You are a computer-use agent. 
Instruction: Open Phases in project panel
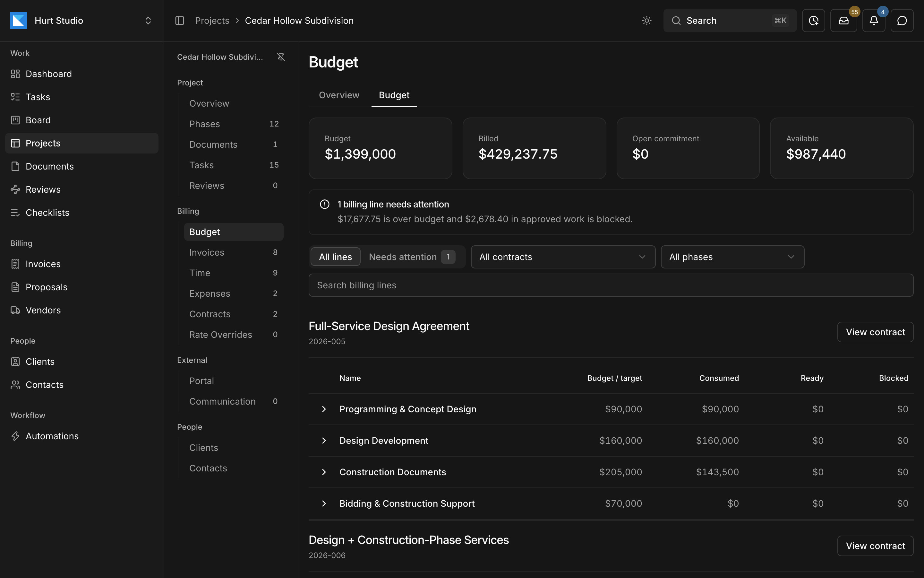pyautogui.click(x=234, y=124)
